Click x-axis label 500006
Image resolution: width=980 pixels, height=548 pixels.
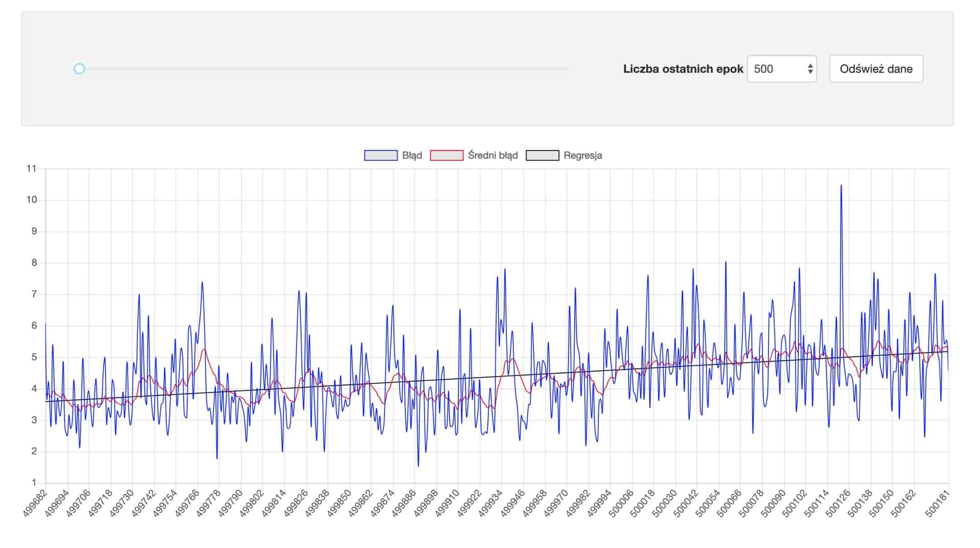621,503
